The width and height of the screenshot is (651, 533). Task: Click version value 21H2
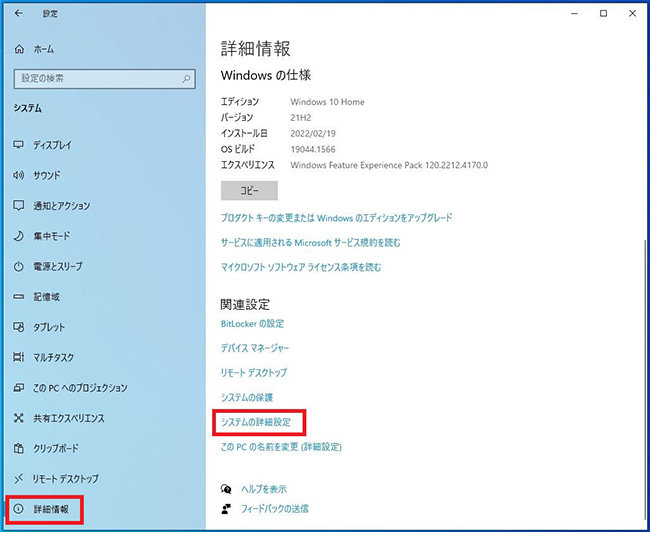[x=301, y=117]
